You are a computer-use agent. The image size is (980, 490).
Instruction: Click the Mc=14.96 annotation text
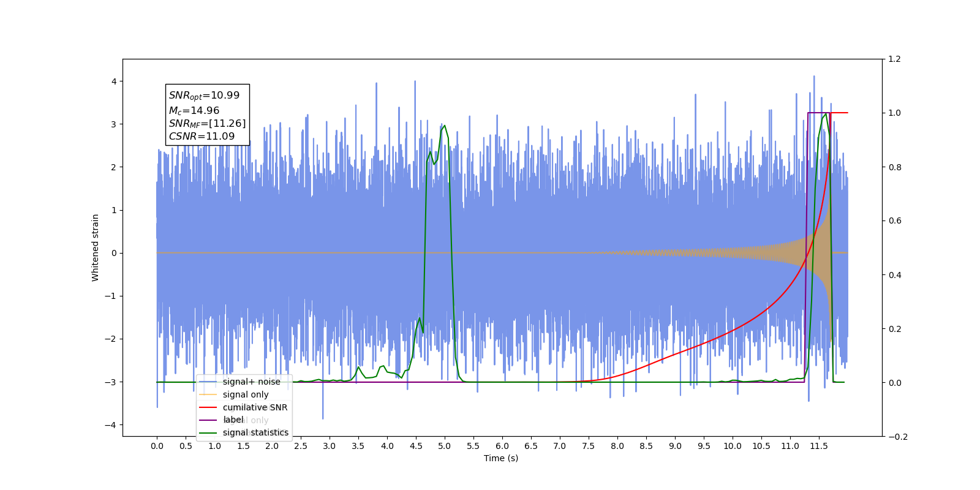coord(194,110)
